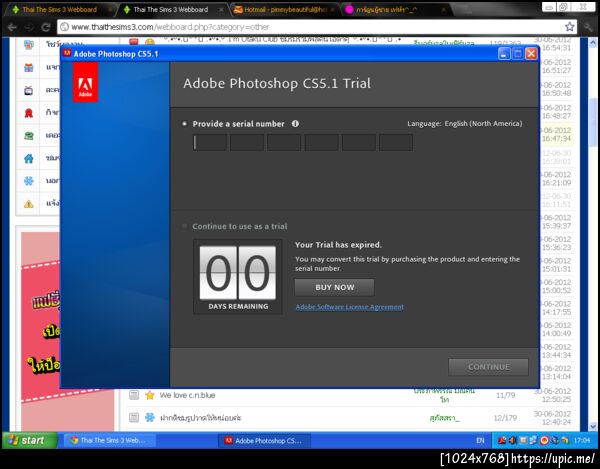Open the We love c.n.blue thread
The image size is (600, 469).
click(x=188, y=395)
